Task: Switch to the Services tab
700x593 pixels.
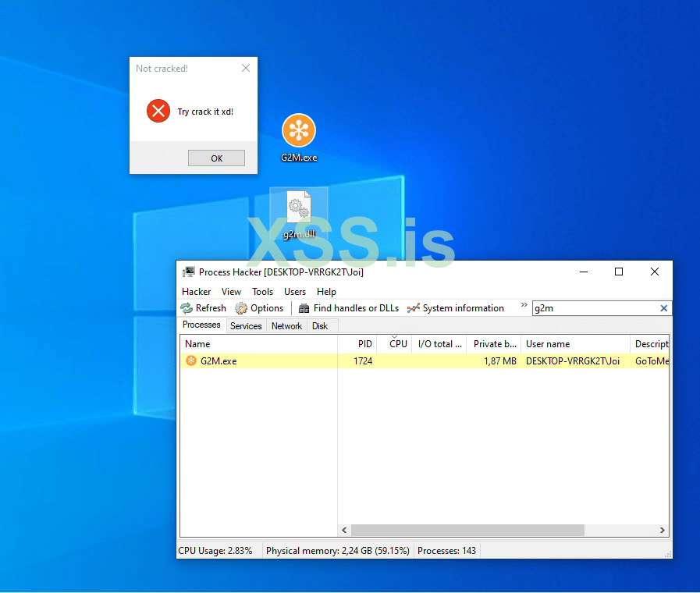Action: (246, 326)
